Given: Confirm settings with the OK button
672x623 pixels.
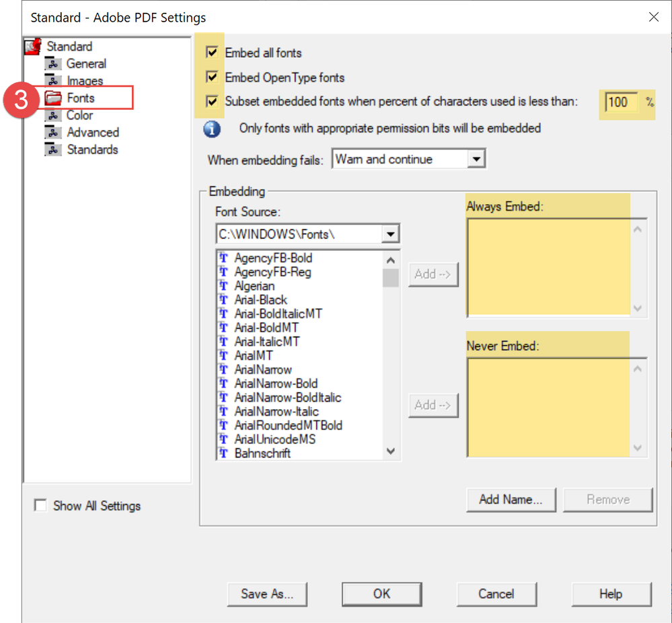Looking at the screenshot, I should click(x=382, y=594).
